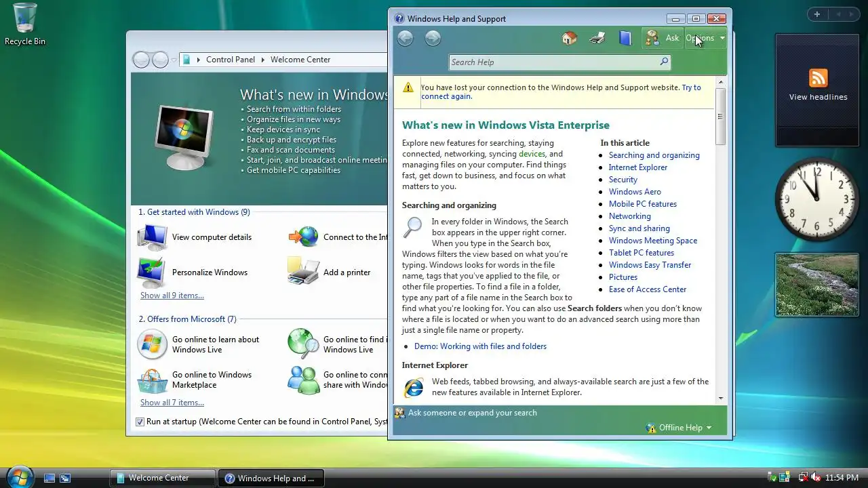Click the magnifying glass search illustration icon
868x488 pixels.
(412, 228)
